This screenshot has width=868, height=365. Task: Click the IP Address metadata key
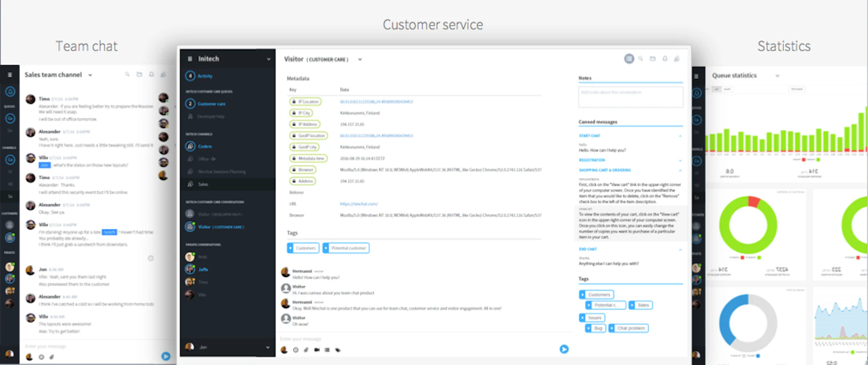point(305,124)
